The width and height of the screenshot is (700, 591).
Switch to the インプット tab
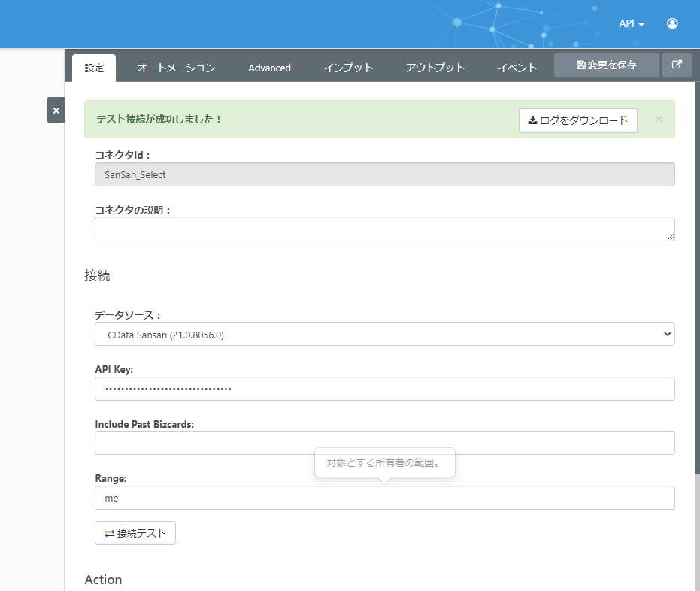(x=348, y=68)
